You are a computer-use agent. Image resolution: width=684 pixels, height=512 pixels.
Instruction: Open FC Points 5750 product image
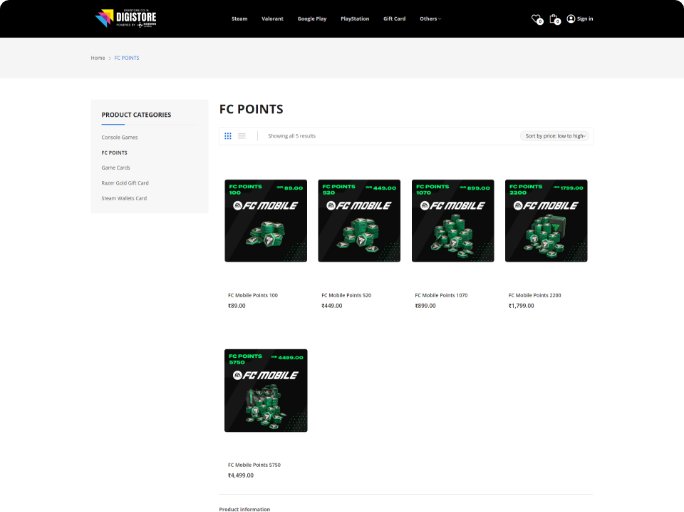click(x=266, y=390)
